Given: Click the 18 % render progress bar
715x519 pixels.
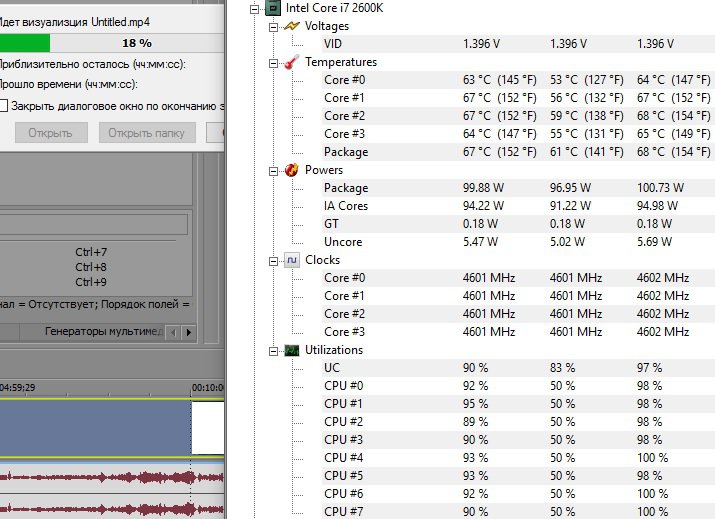Looking at the screenshot, I should pos(112,43).
